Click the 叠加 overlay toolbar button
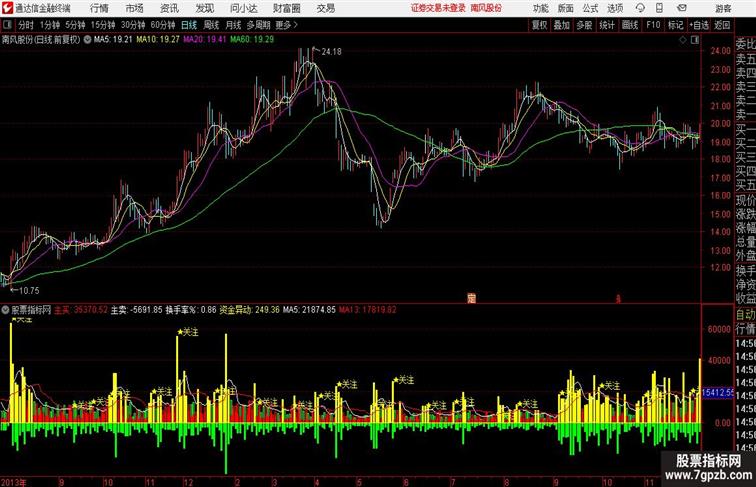Screen dimensions: 756x487 pyautogui.click(x=561, y=25)
